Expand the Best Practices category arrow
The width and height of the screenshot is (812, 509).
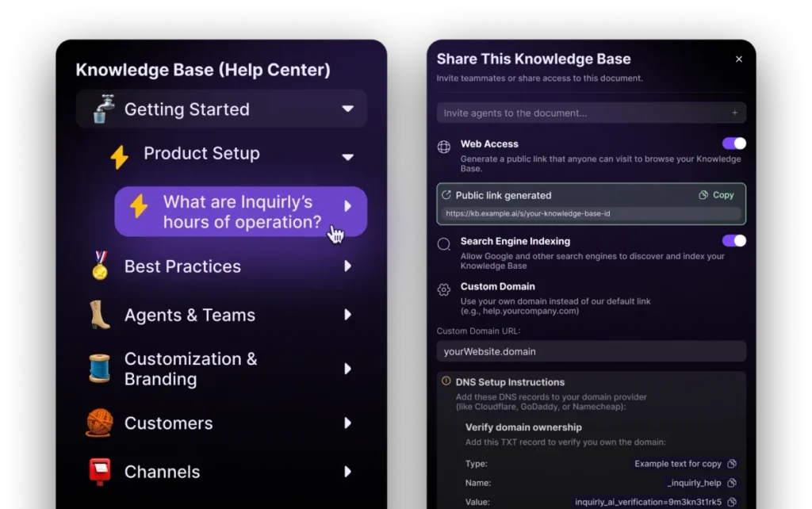(x=347, y=266)
